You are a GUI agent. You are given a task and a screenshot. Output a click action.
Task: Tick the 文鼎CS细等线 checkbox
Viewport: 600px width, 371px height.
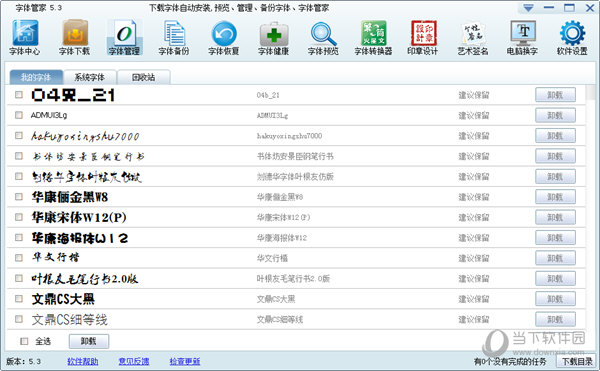coord(19,319)
